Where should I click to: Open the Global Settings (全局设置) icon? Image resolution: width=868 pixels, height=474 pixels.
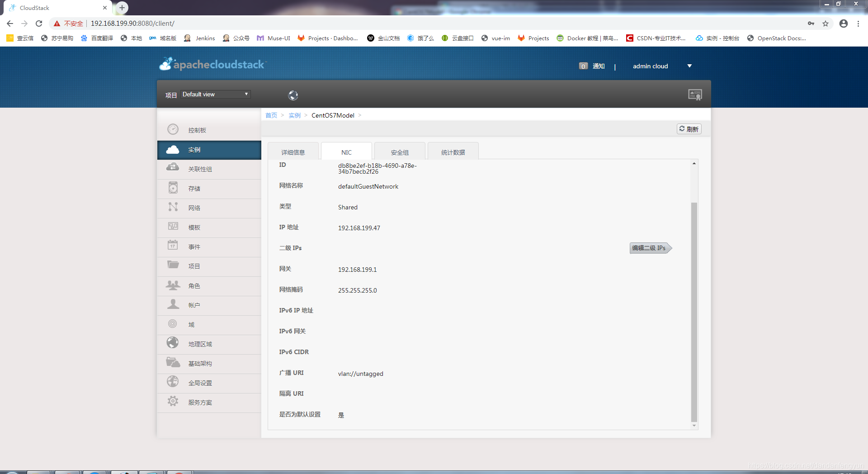(173, 382)
